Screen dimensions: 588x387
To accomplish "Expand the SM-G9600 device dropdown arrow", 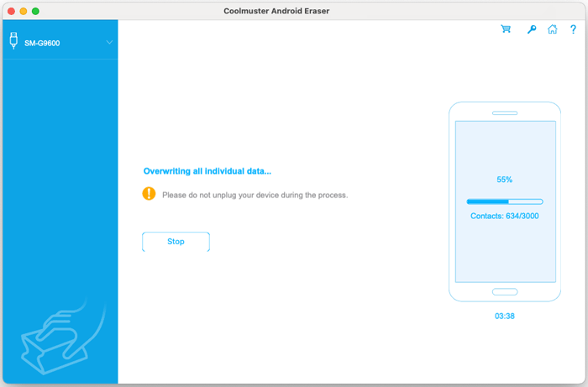I will (x=109, y=42).
